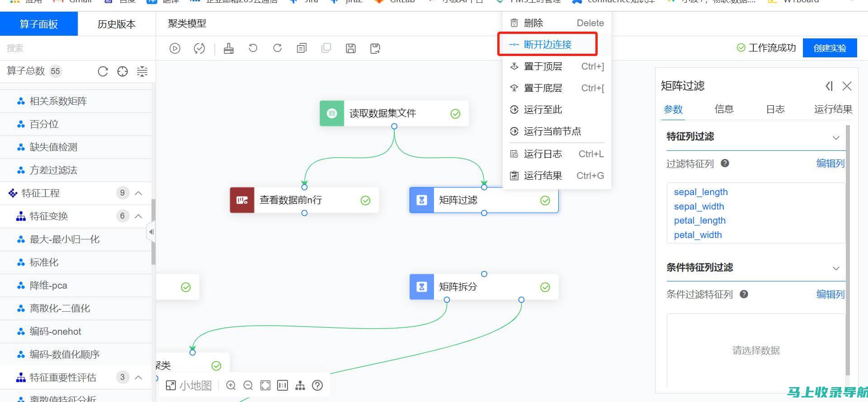Select the 最大-最小归一化 operator

pyautogui.click(x=75, y=239)
